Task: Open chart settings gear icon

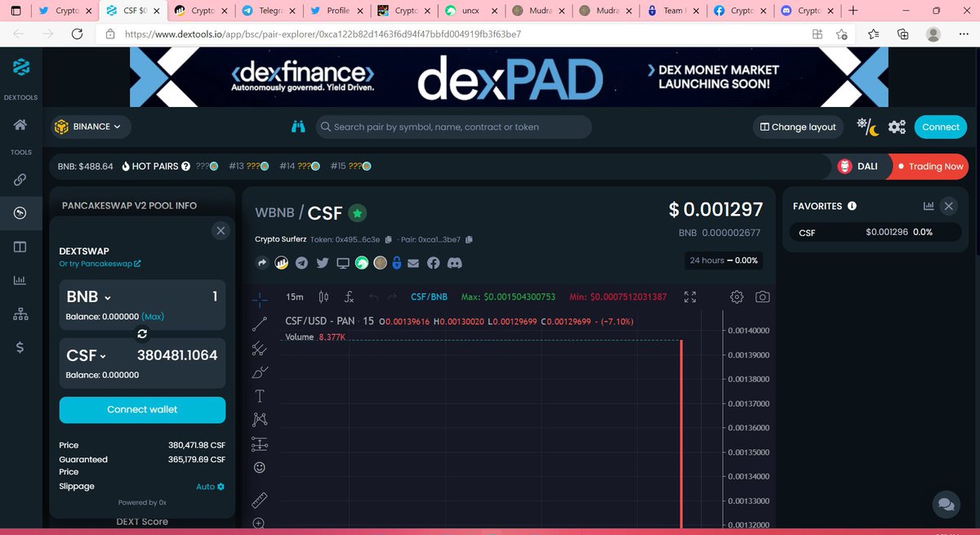Action: [x=737, y=296]
